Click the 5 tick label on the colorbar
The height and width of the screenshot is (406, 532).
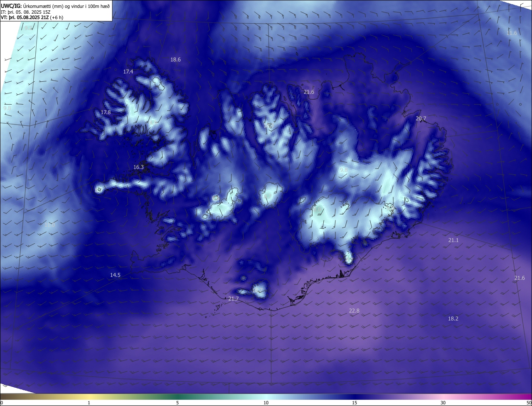[177, 403]
